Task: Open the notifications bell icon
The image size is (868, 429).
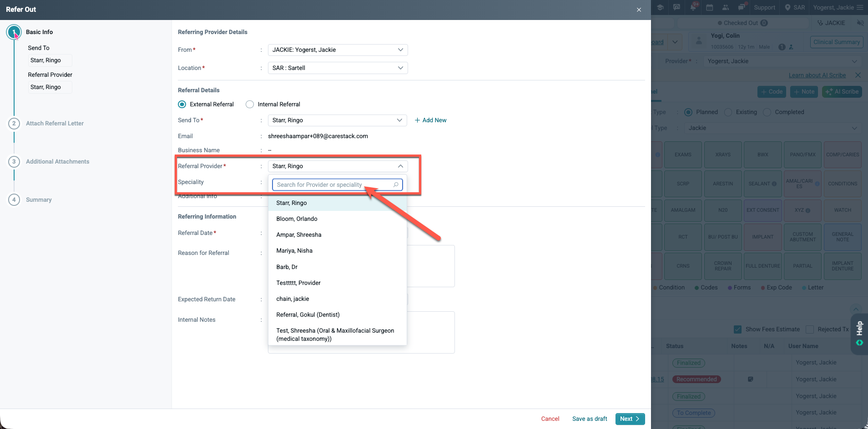Action: point(693,7)
